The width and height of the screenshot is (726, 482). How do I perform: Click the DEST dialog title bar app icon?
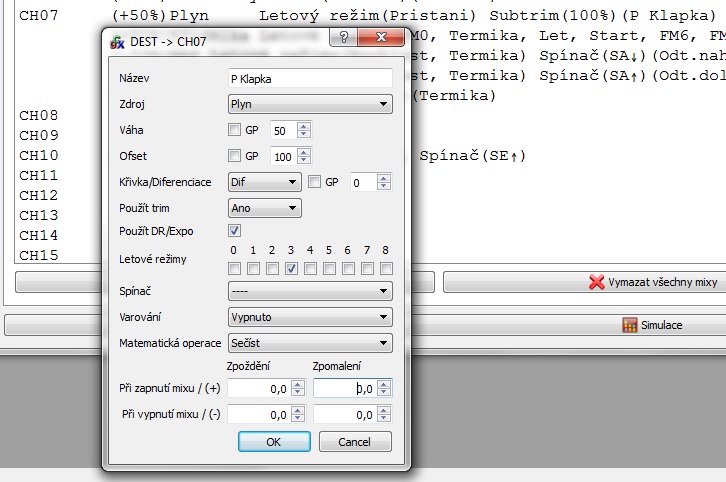[x=116, y=40]
